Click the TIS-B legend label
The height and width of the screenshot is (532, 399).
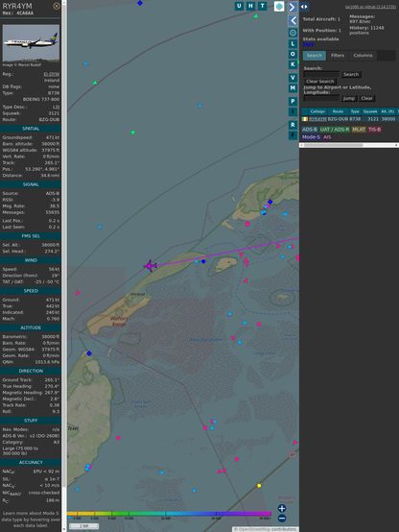[x=374, y=130]
